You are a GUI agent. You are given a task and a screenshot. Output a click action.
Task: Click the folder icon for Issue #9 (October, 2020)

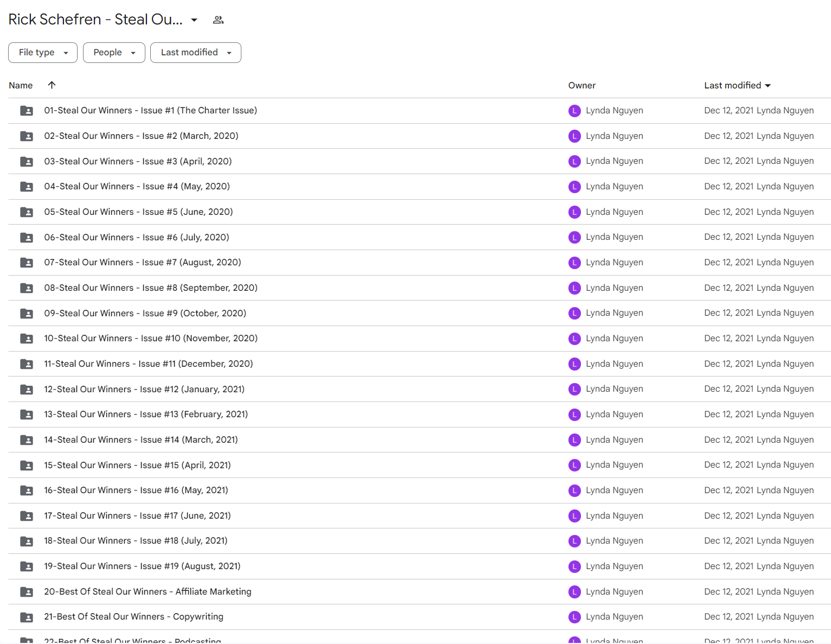click(27, 314)
